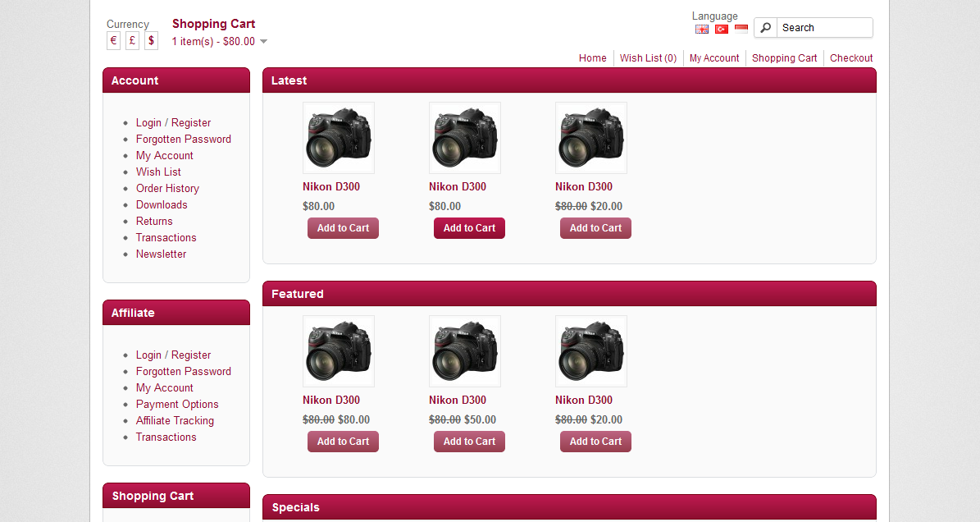Add Featured Nikon D300 at $50.00 to cart
Viewport: 980px width, 522px height.
[469, 442]
